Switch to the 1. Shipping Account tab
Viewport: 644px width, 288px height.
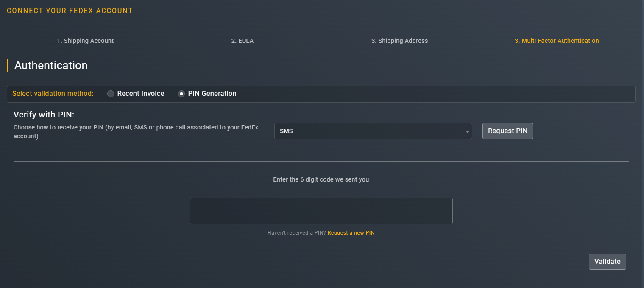[x=85, y=41]
